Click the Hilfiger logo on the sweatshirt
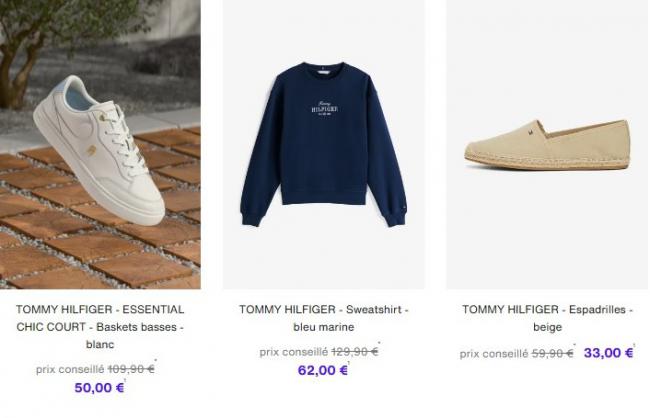Screen dimensions: 650x418 pos(324,108)
